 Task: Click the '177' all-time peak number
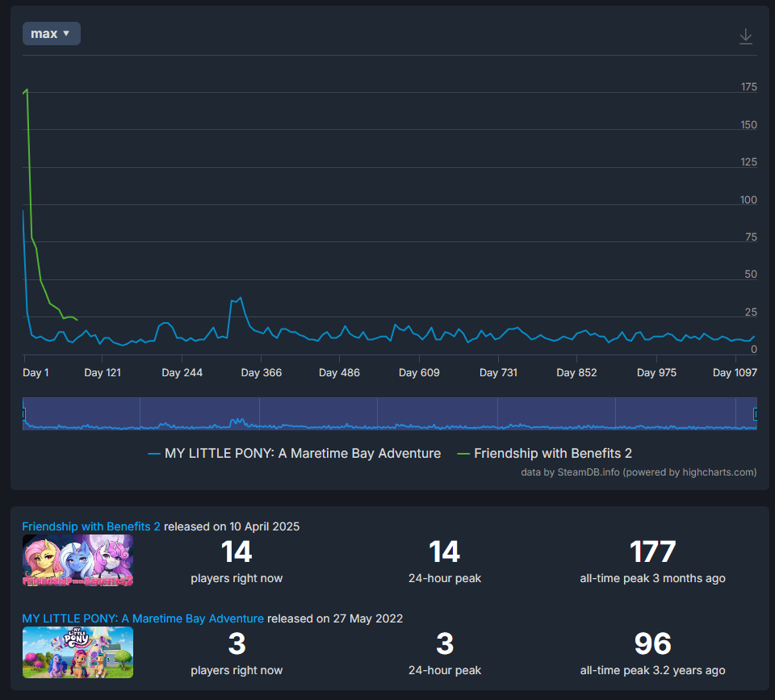point(652,551)
